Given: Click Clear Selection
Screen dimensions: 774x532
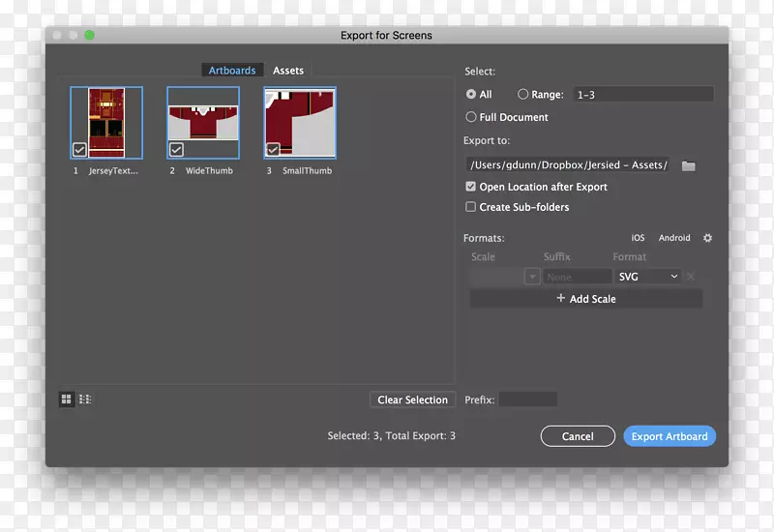Looking at the screenshot, I should pyautogui.click(x=413, y=399).
